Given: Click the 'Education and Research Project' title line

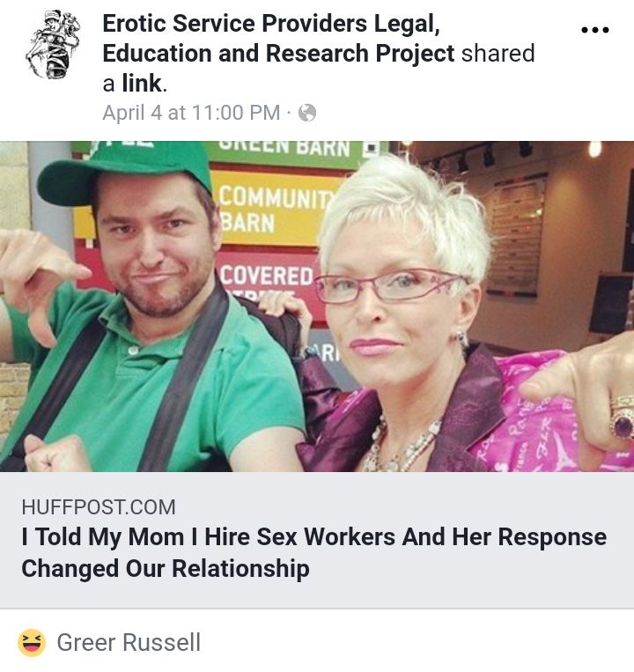Looking at the screenshot, I should 278,54.
